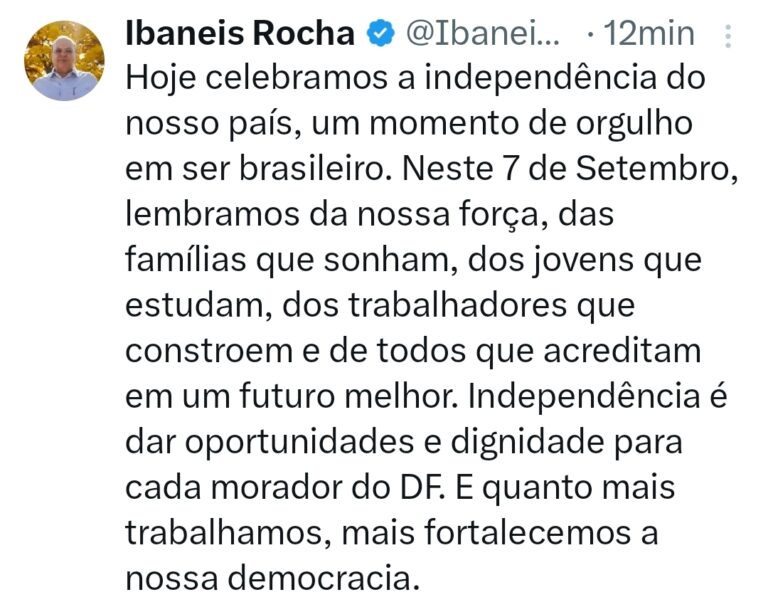Open the 12min timestamp link
Viewport: 768px width, 607px height.
tap(648, 33)
